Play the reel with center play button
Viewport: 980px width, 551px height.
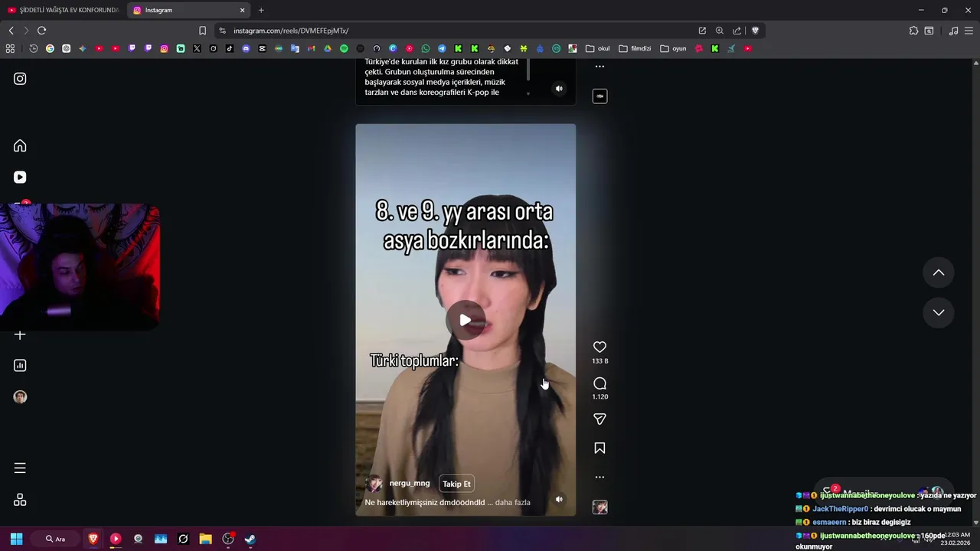tap(465, 320)
